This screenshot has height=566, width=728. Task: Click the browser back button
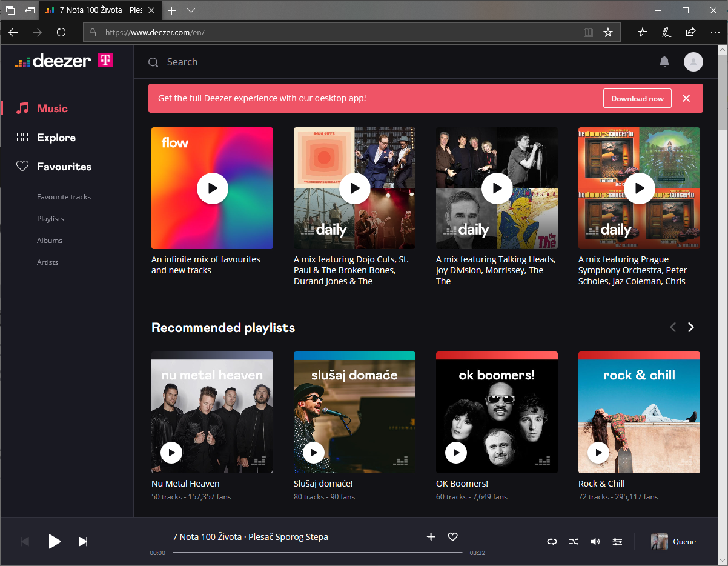[x=13, y=32]
